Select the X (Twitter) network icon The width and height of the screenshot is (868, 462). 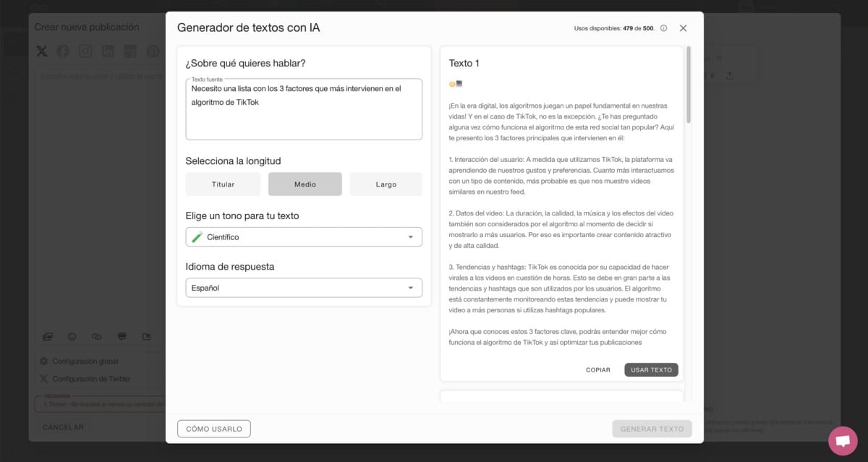click(41, 51)
